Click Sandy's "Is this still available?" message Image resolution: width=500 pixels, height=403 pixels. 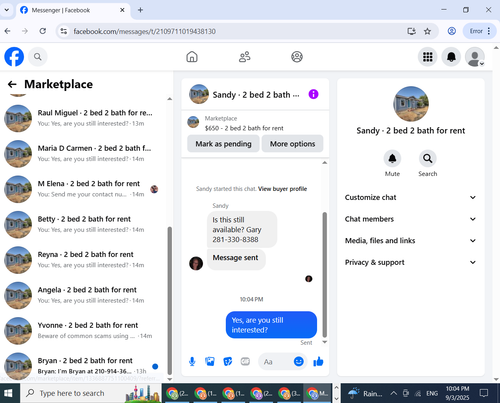[242, 230]
